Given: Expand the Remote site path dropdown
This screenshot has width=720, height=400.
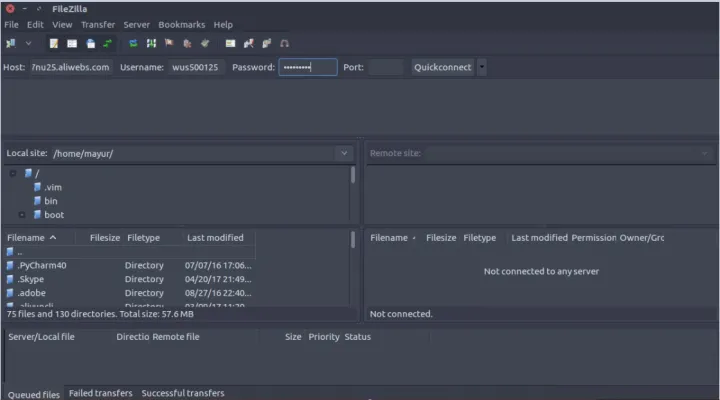Looking at the screenshot, I should click(x=704, y=153).
